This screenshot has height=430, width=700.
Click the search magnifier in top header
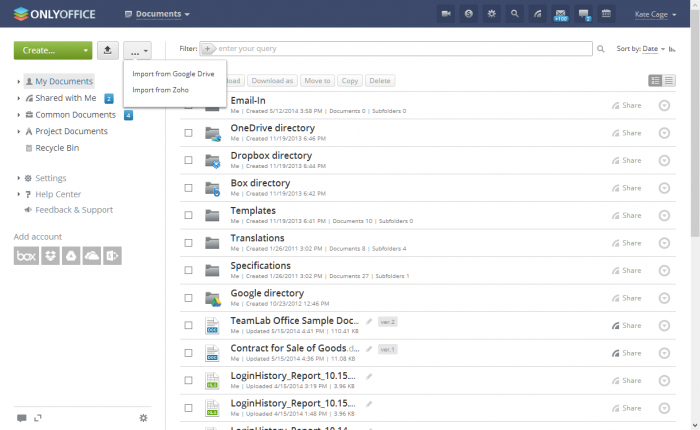tap(515, 14)
